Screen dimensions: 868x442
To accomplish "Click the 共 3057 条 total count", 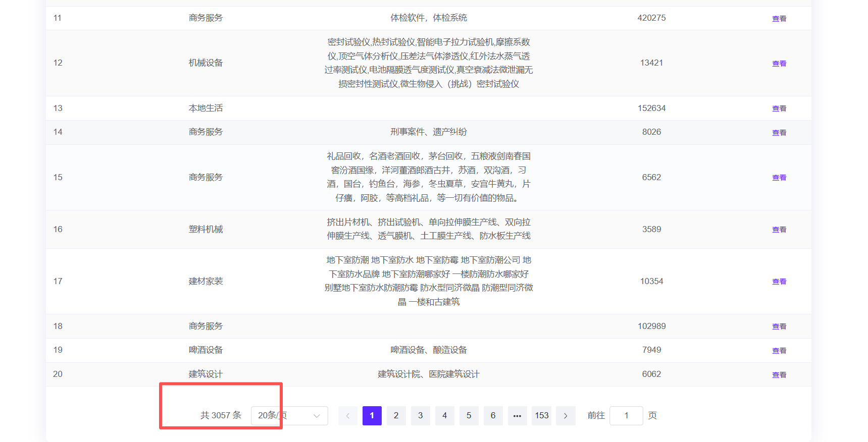I will pos(221,415).
